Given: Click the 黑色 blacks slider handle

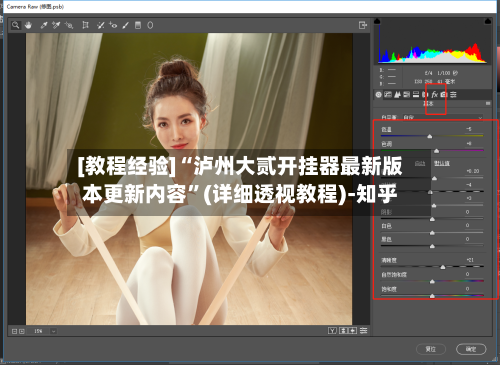Looking at the screenshot, I should point(432,246).
